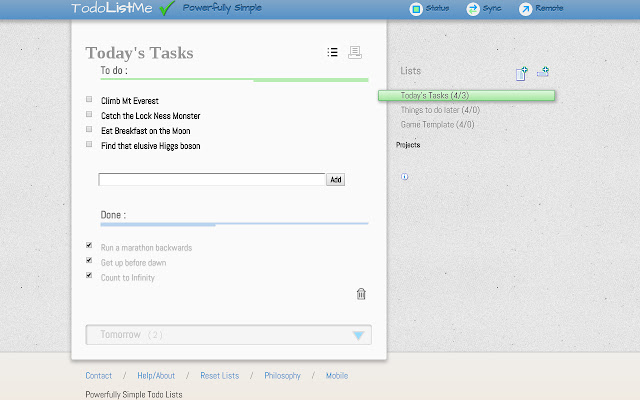The width and height of the screenshot is (640, 400).
Task: Click the Sync arrows icon
Action: 473,9
